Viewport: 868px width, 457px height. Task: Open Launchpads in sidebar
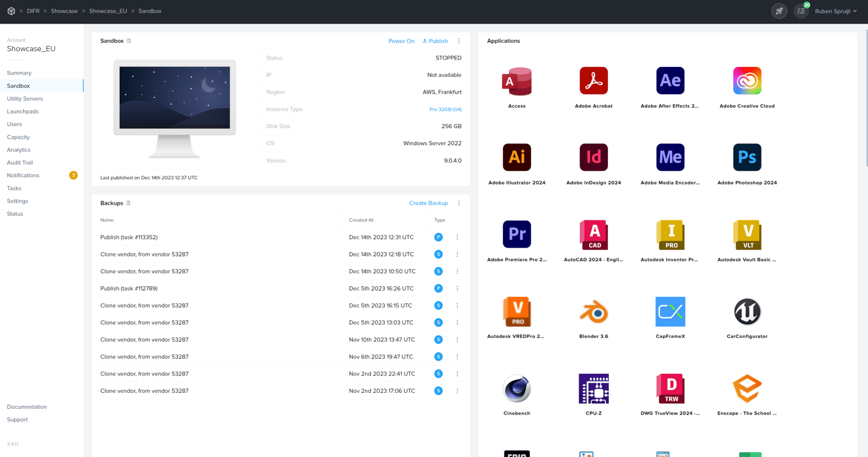23,111
